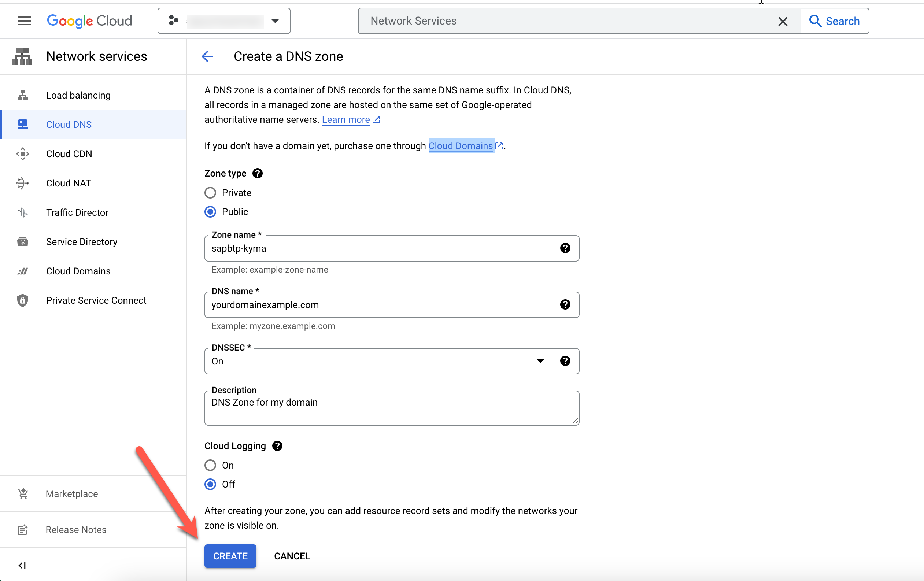The image size is (924, 581).
Task: Click the Zone name help icon
Action: coord(565,248)
